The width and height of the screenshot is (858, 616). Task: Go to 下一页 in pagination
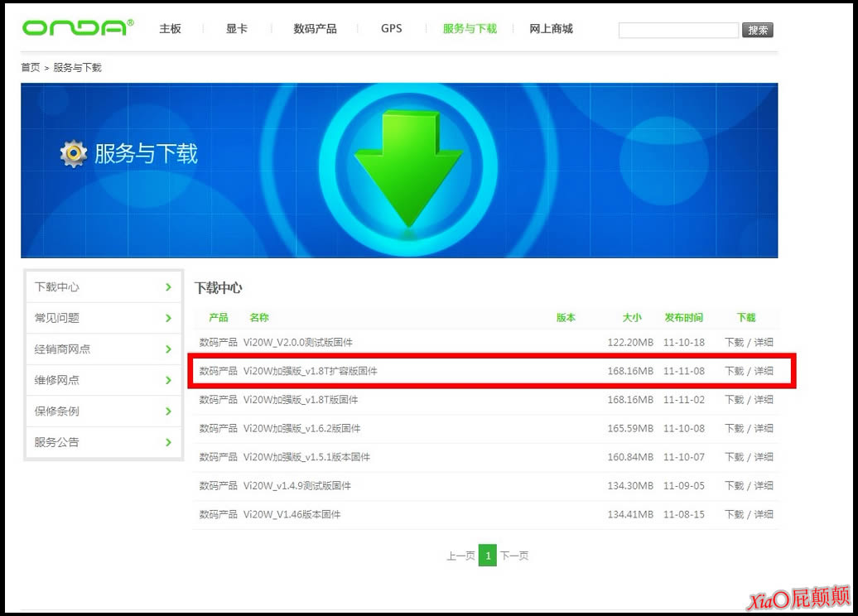tap(514, 556)
